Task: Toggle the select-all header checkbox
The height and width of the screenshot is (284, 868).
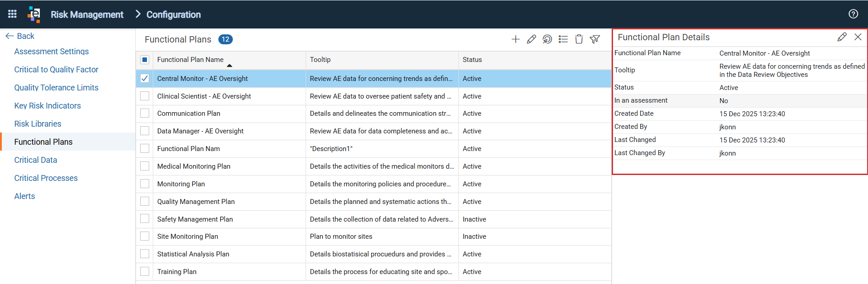Action: 145,60
